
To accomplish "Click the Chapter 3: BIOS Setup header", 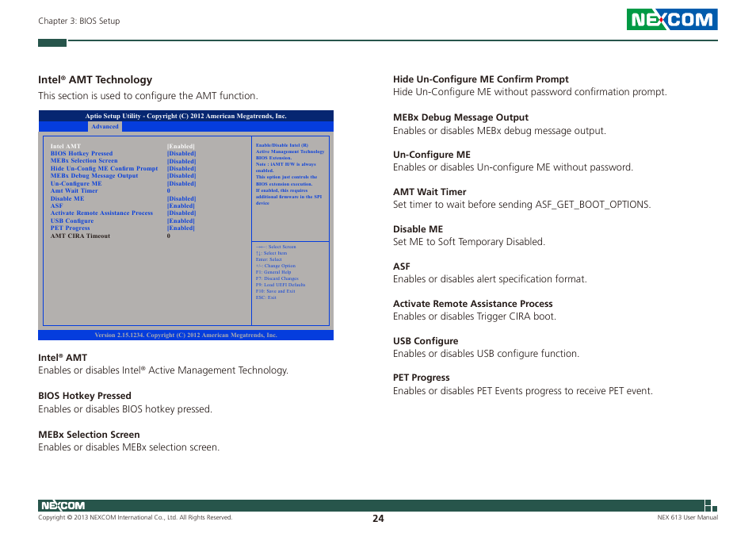I will tap(79, 21).
